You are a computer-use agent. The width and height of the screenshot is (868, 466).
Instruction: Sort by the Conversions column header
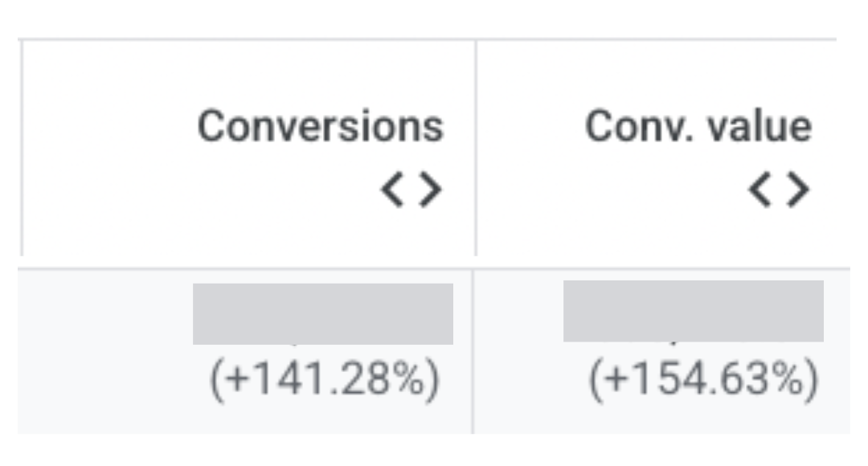[x=321, y=127]
